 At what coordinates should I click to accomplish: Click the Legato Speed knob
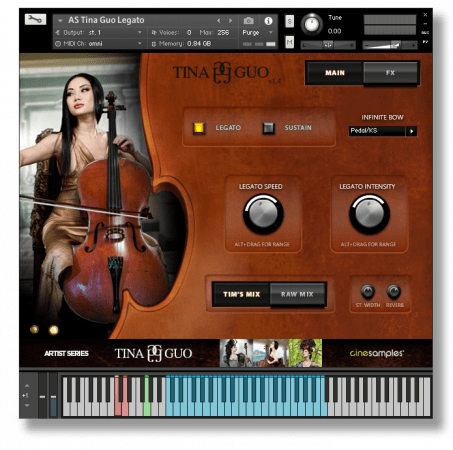[x=263, y=214]
